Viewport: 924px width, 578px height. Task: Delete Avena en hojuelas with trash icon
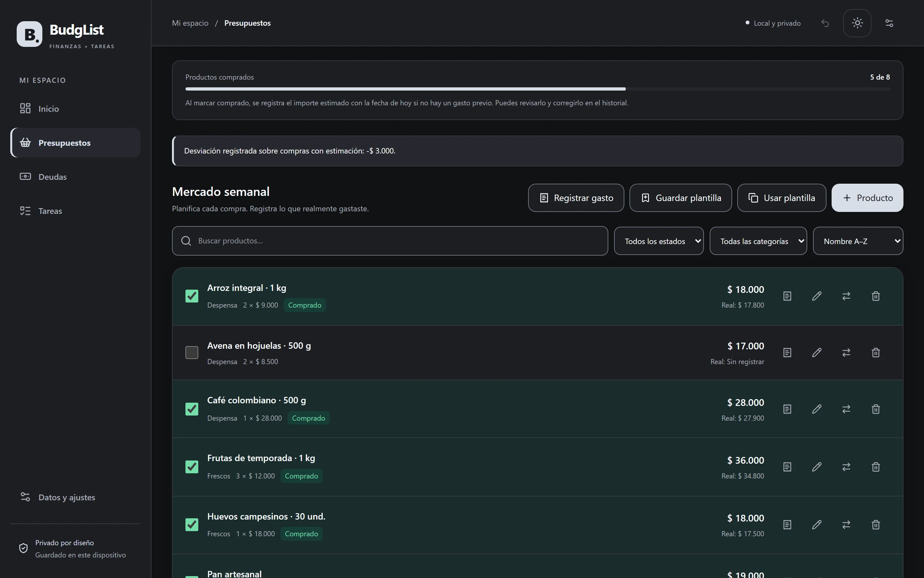click(876, 353)
